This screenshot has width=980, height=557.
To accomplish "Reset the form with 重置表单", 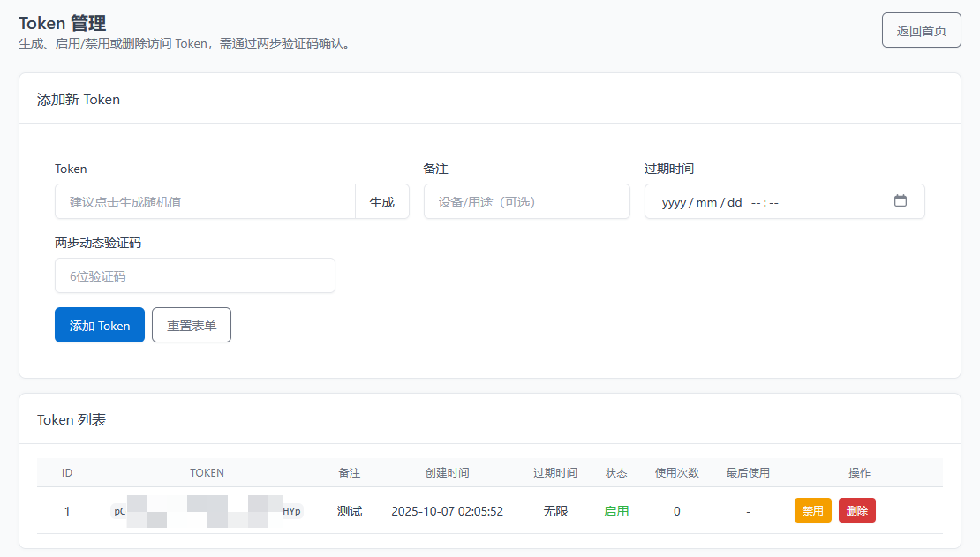I will [192, 325].
